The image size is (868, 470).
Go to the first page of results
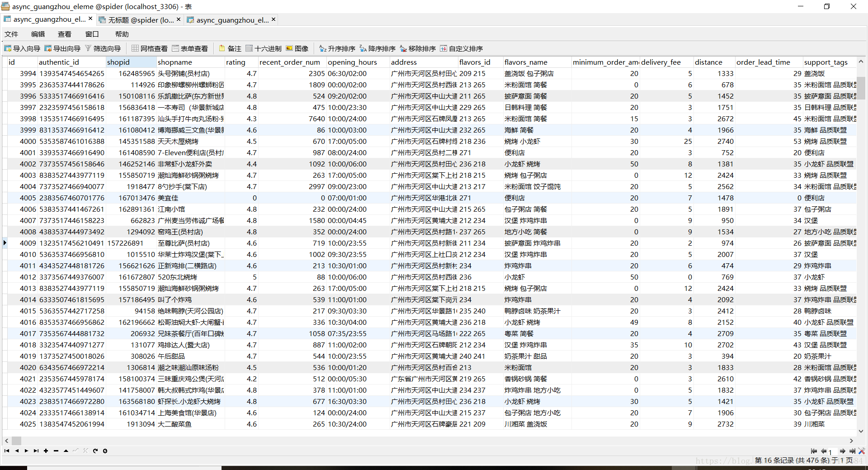[814, 451]
